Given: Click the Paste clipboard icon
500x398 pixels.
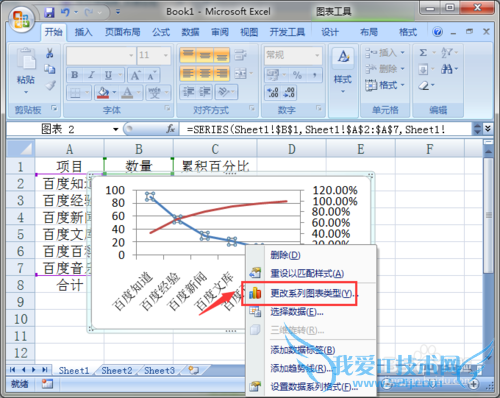Looking at the screenshot, I should (26, 60).
